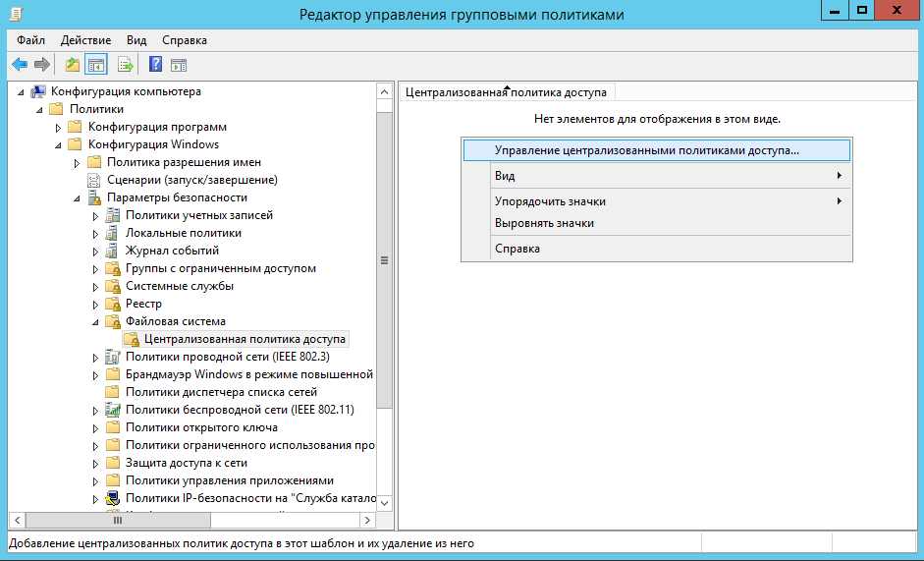The width and height of the screenshot is (924, 561).
Task: Click the icon beside Локальные политики
Action: pyautogui.click(x=112, y=233)
